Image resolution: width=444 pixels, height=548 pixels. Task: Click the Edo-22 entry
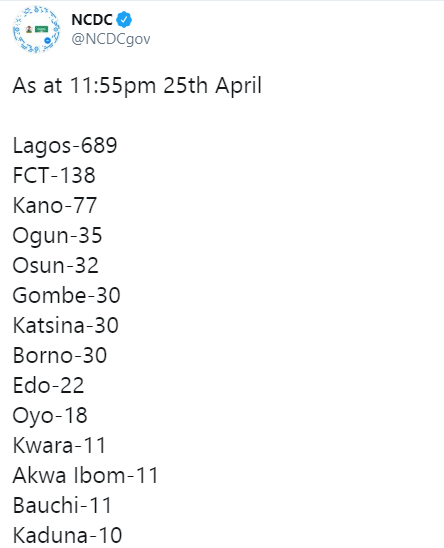coord(49,385)
